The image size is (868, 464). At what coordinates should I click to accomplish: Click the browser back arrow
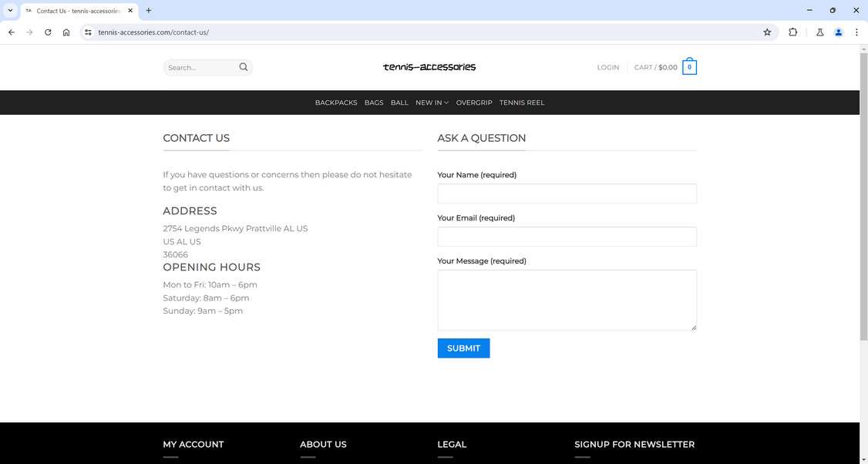[11, 32]
